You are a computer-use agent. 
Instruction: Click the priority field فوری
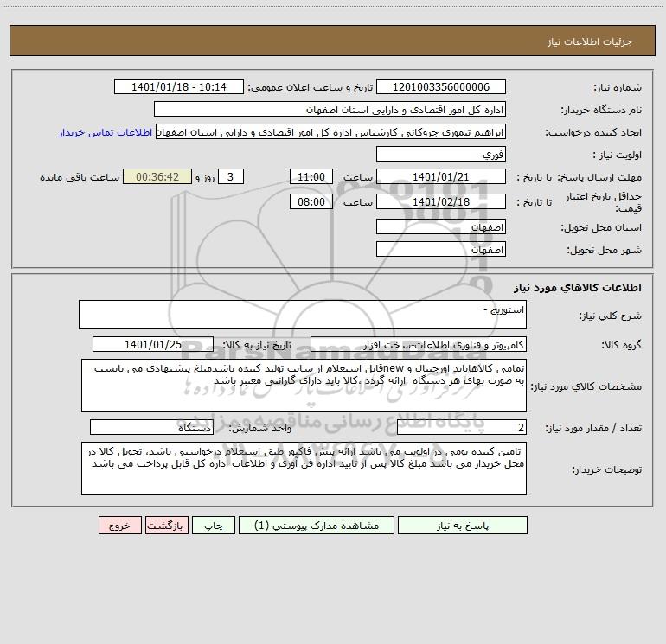click(441, 154)
